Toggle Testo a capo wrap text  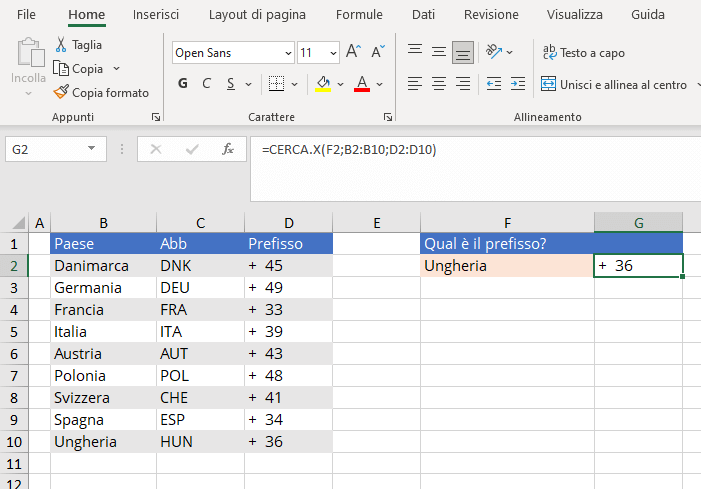[584, 53]
